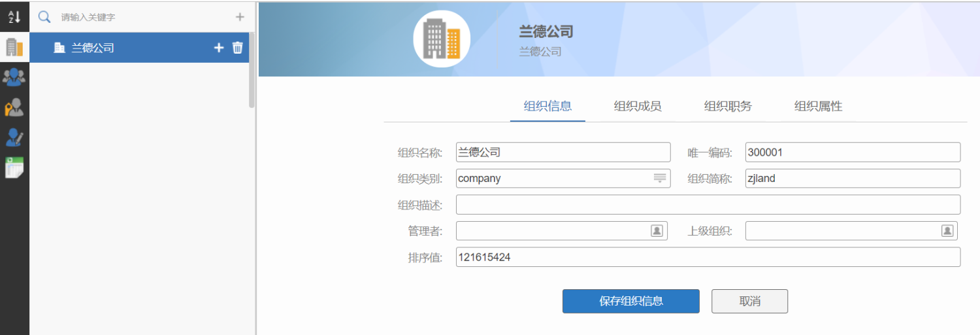
Task: Open the organization building icon in sidebar
Action: (14, 47)
